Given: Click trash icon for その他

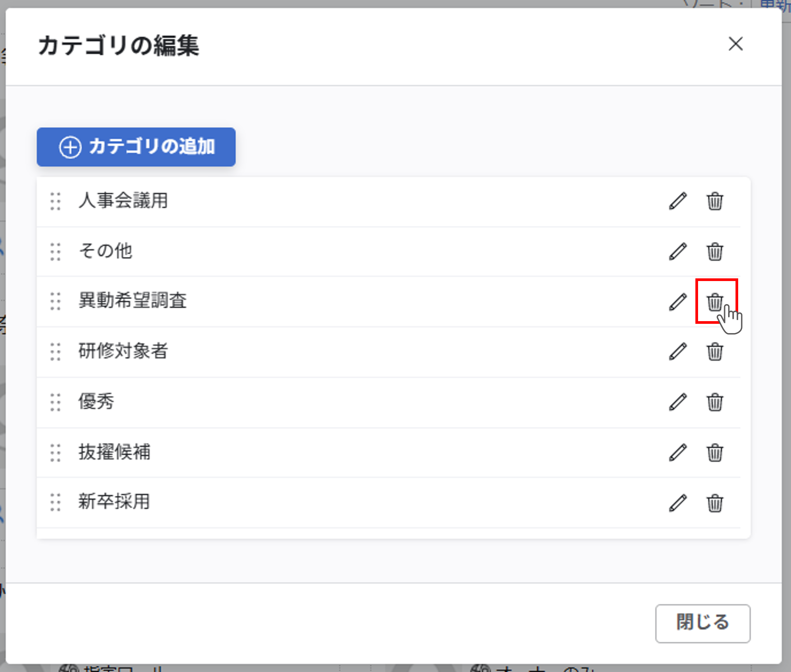Looking at the screenshot, I should [x=714, y=251].
